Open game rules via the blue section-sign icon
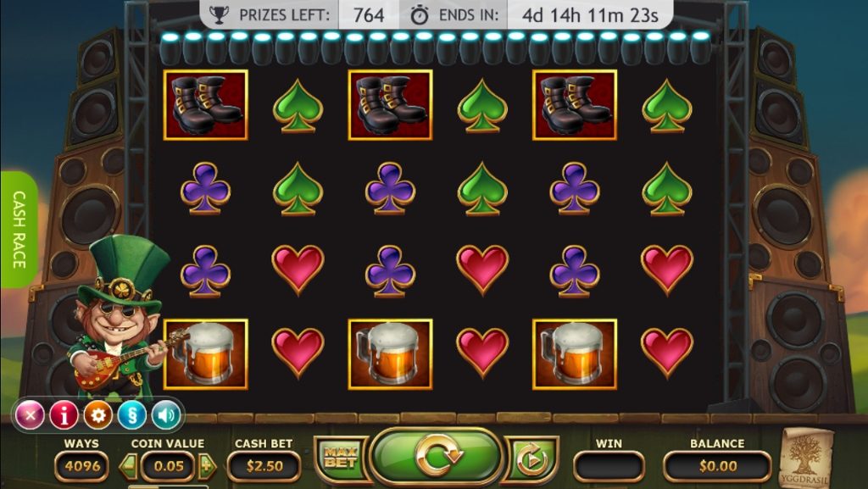The image size is (868, 489). click(131, 415)
